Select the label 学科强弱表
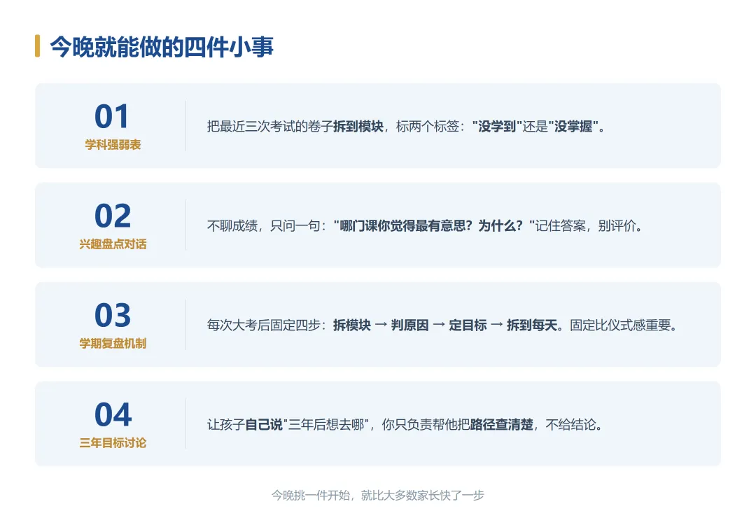Image resolution: width=756 pixels, height=532 pixels. [x=113, y=145]
